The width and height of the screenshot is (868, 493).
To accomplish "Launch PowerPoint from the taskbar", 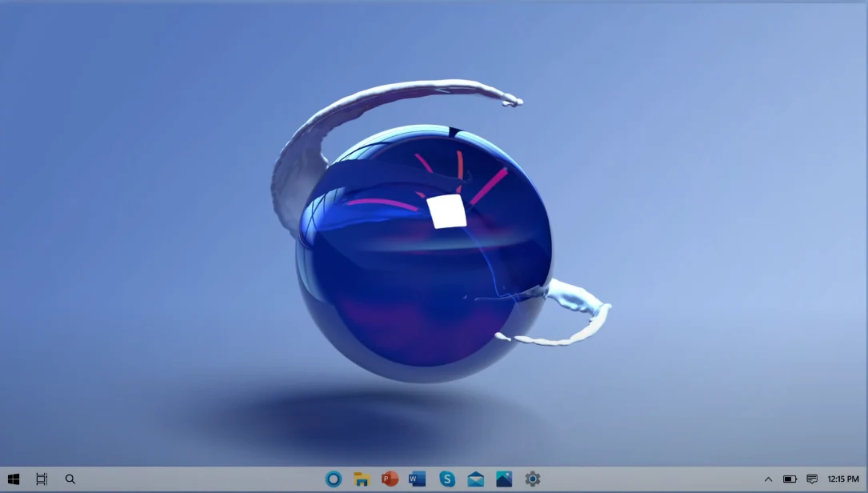I will [x=390, y=479].
